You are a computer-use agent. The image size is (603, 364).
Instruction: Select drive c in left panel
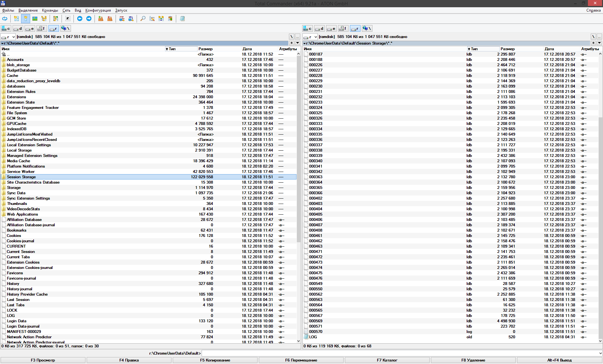(6, 29)
